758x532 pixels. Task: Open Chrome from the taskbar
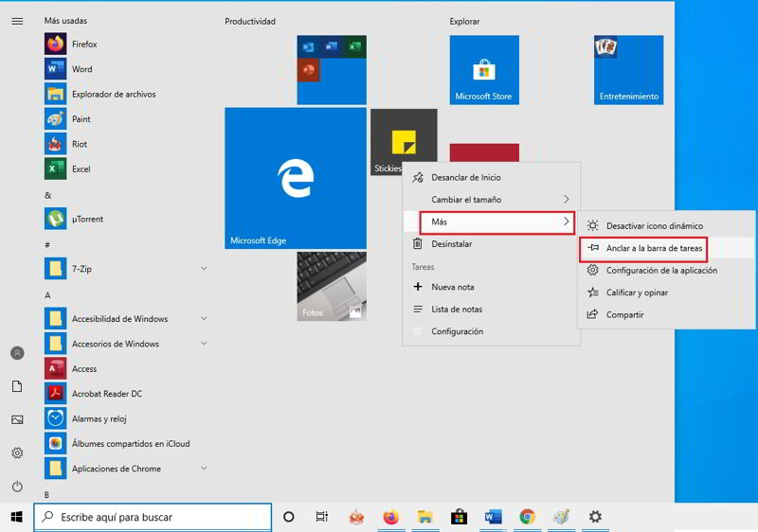pyautogui.click(x=527, y=517)
